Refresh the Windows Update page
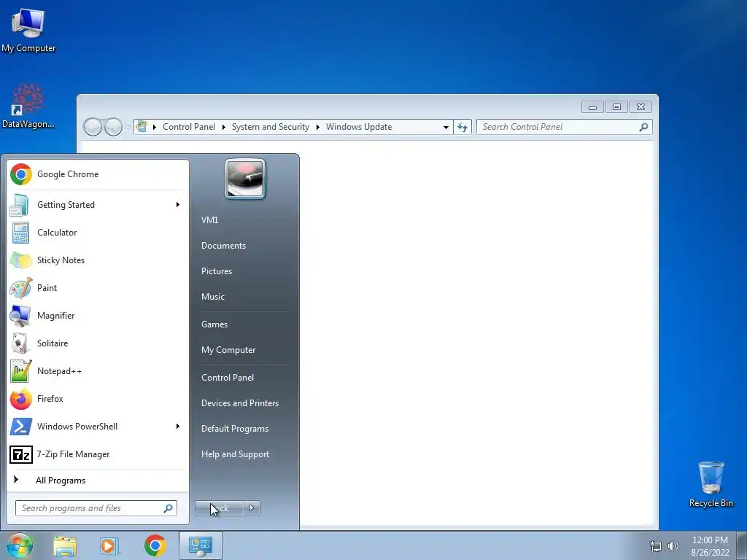The width and height of the screenshot is (747, 560). [462, 127]
